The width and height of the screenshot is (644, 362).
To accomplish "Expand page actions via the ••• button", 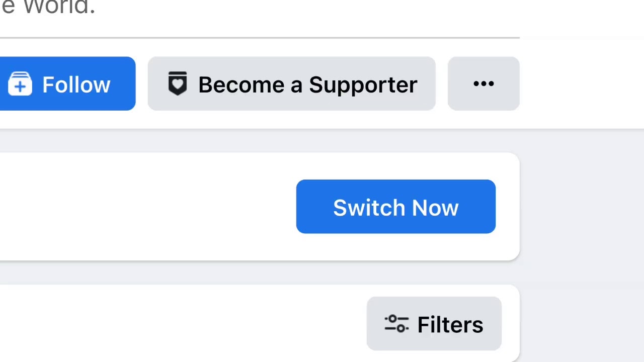I will (x=484, y=83).
